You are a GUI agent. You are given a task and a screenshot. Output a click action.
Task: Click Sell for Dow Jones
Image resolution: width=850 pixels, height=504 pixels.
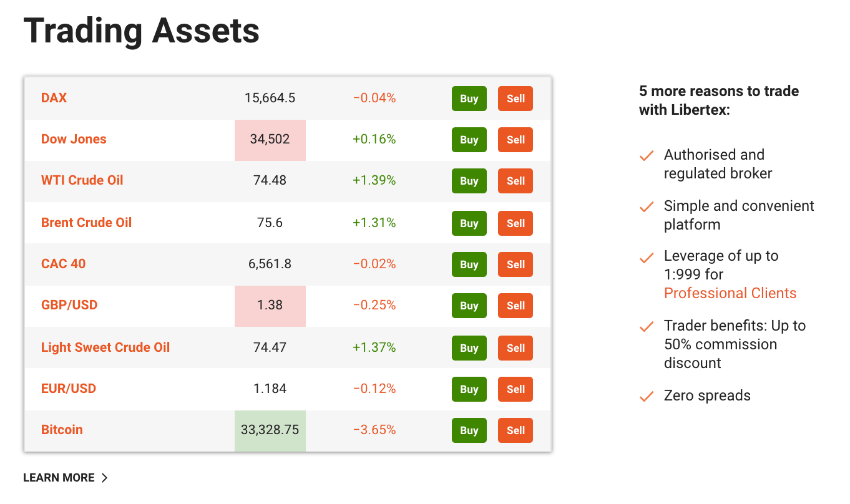pyautogui.click(x=515, y=140)
